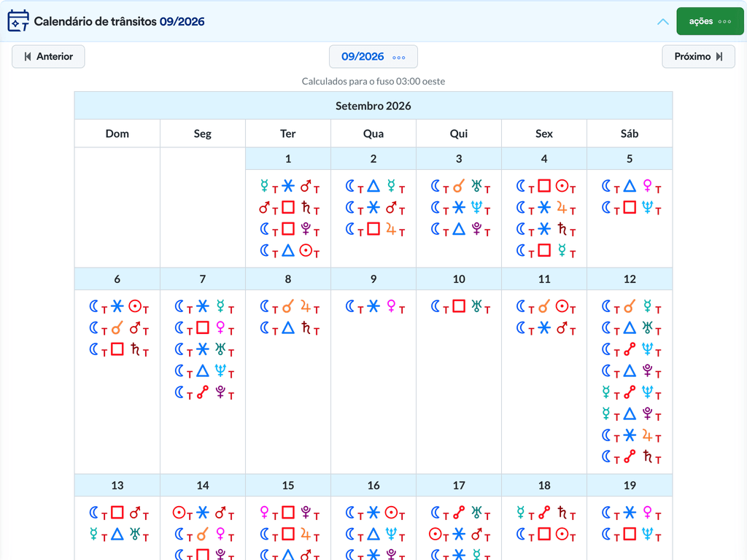Viewport: 747px width, 560px height.
Task: Select Moon square Saturn transit on day 6
Action: coord(119,349)
